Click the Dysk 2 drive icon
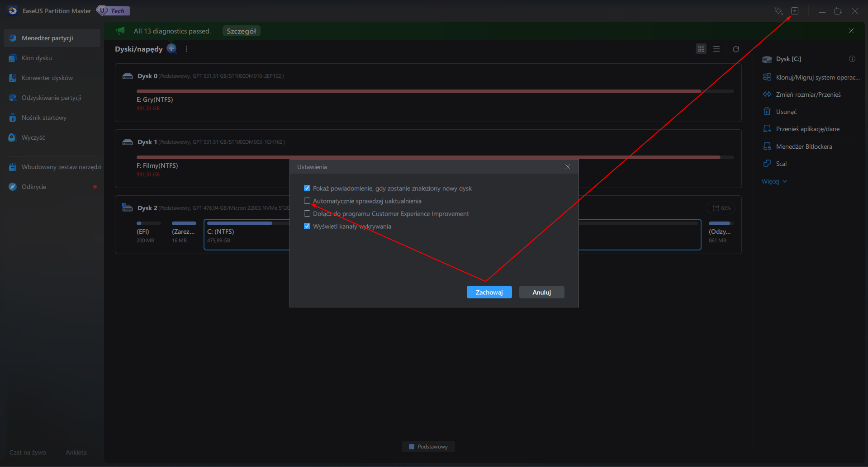 coord(127,208)
